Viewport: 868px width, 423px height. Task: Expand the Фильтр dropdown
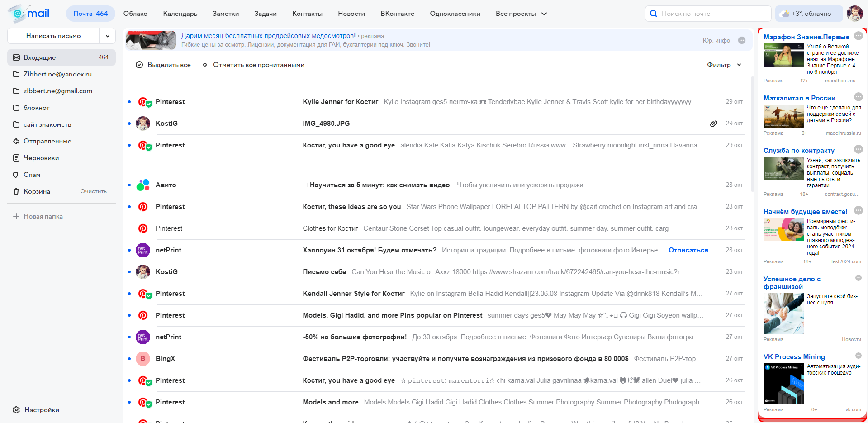(723, 65)
